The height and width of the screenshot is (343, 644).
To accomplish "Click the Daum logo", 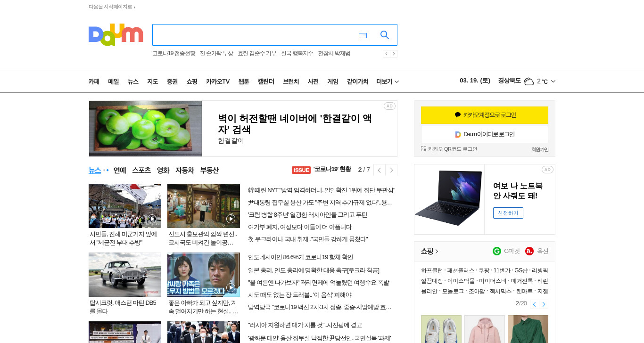I will tap(116, 34).
